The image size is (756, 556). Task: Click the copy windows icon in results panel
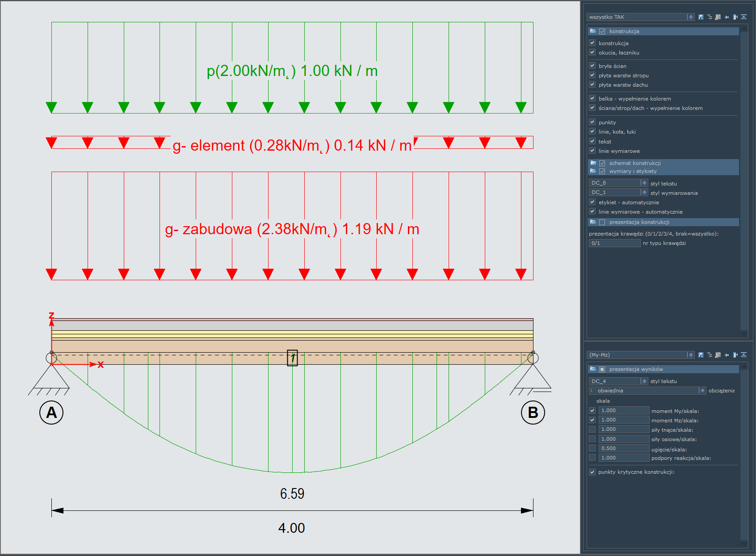(x=718, y=355)
